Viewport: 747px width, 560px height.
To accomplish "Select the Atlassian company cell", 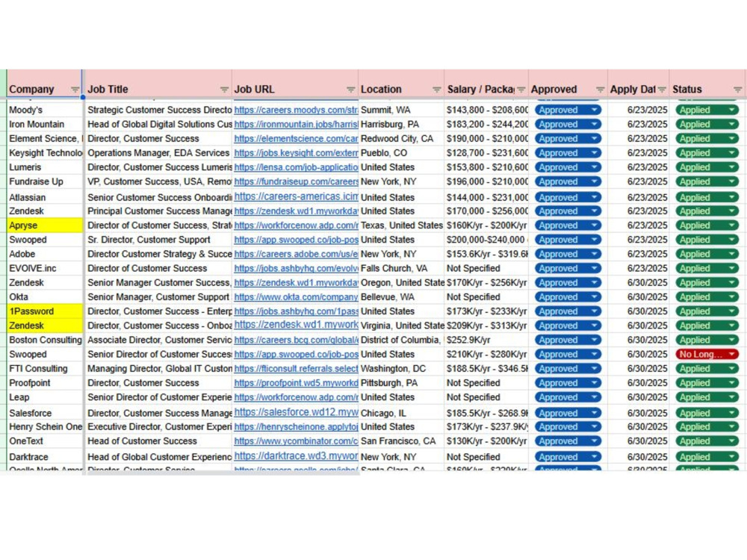I will tap(46, 197).
